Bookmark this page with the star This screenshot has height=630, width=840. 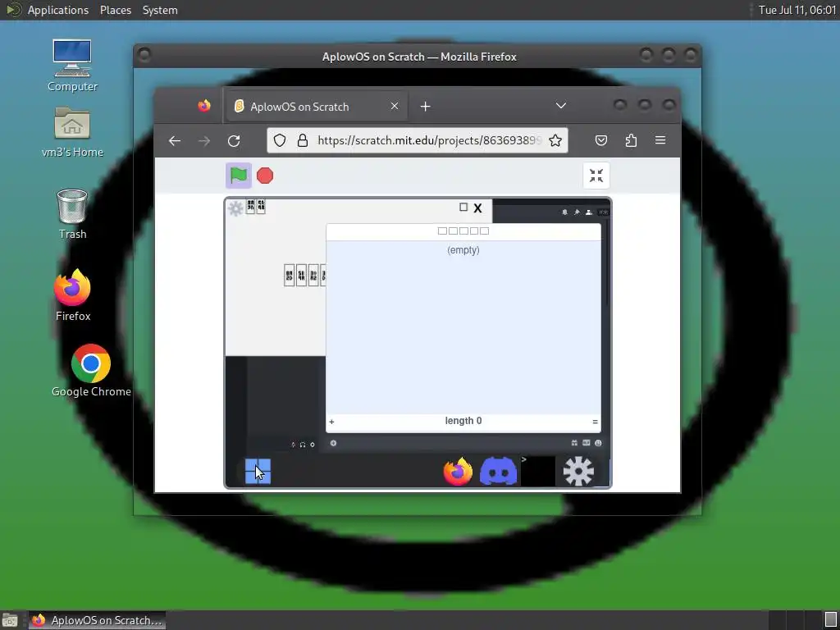coord(555,140)
